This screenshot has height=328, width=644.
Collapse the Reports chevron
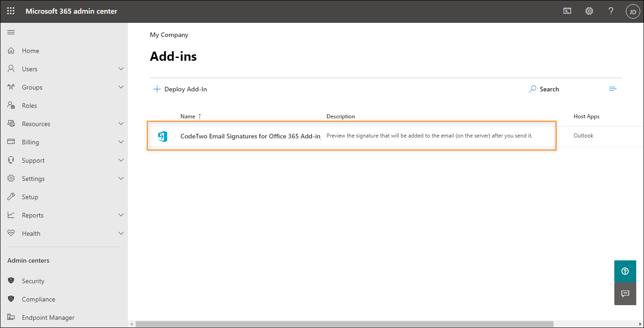pyautogui.click(x=121, y=215)
